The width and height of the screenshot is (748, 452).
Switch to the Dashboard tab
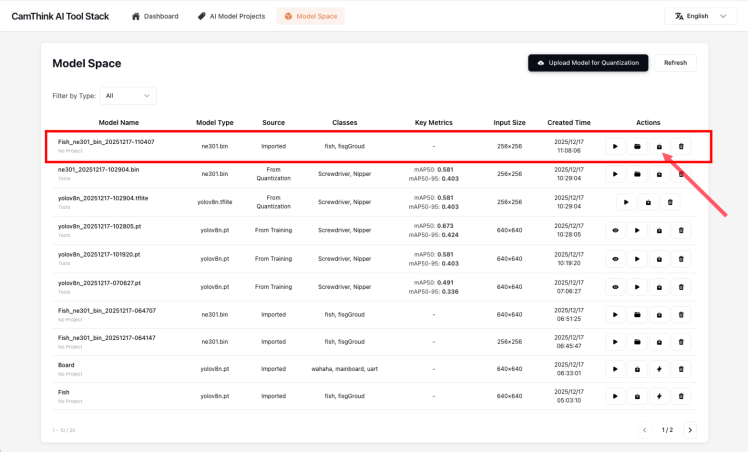pos(155,16)
